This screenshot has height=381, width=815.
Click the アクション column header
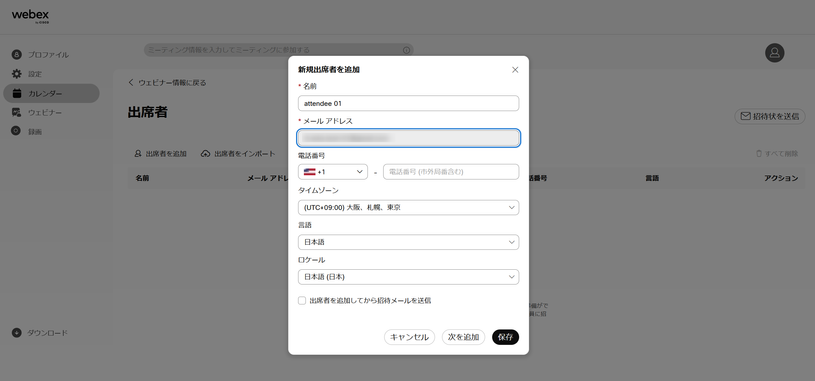pos(781,178)
